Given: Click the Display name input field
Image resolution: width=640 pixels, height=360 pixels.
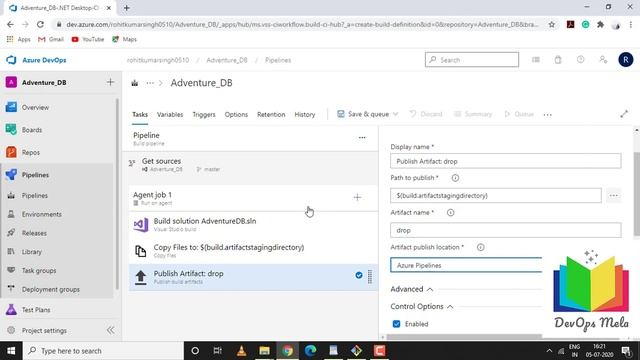Looking at the screenshot, I should [506, 161].
